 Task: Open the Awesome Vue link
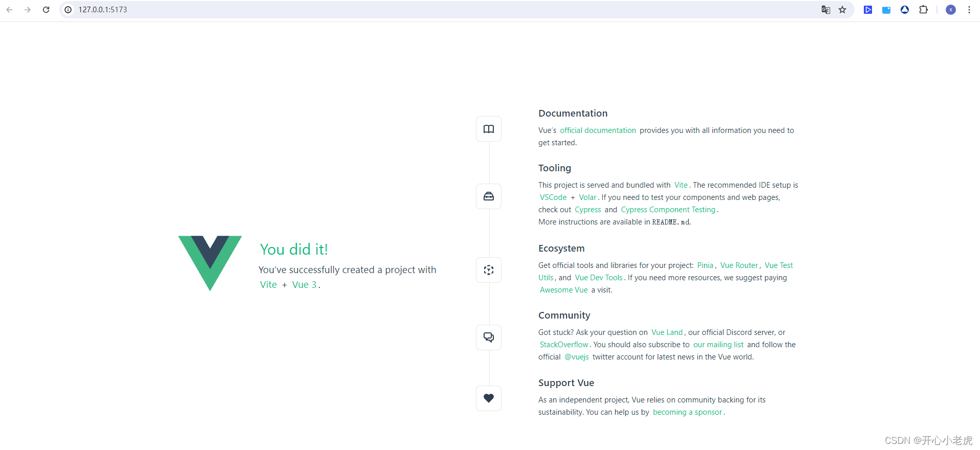[564, 290]
